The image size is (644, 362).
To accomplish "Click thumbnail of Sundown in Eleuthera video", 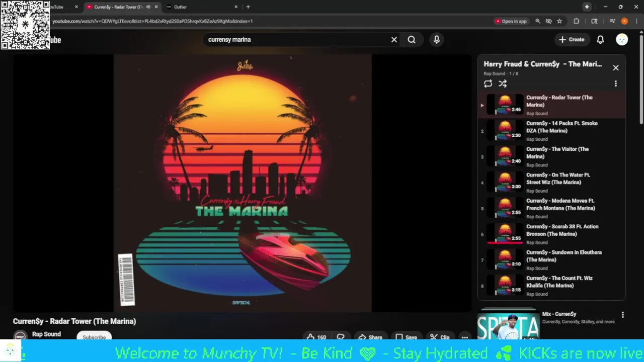I will point(505,259).
